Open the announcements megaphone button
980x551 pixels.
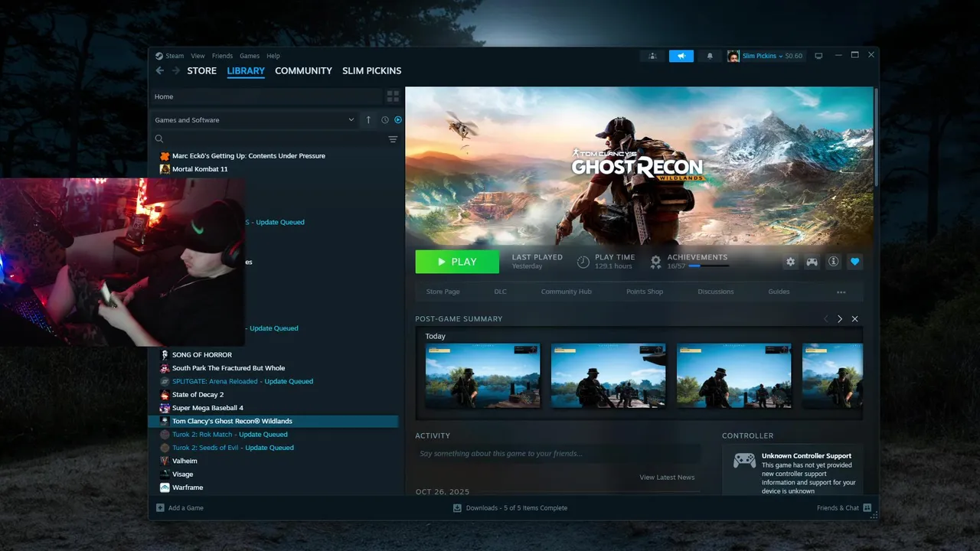681,56
